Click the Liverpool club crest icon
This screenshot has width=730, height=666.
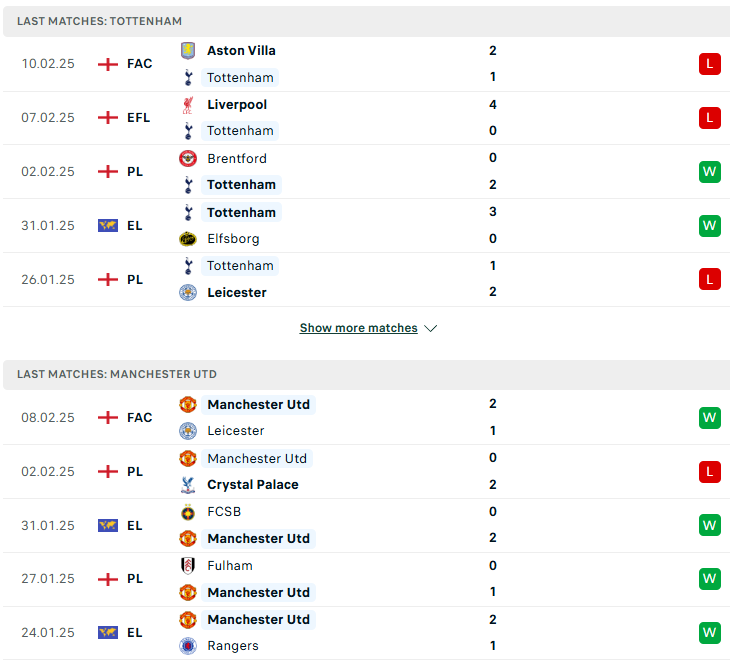pos(188,105)
